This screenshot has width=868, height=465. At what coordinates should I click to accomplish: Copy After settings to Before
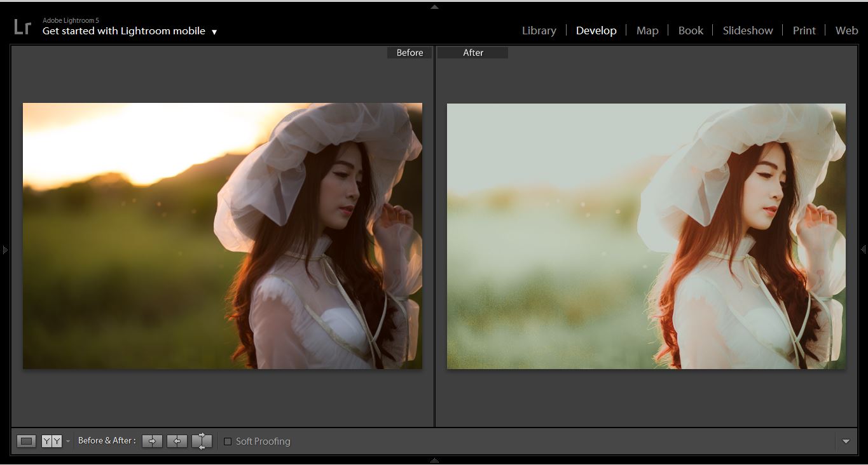click(177, 441)
